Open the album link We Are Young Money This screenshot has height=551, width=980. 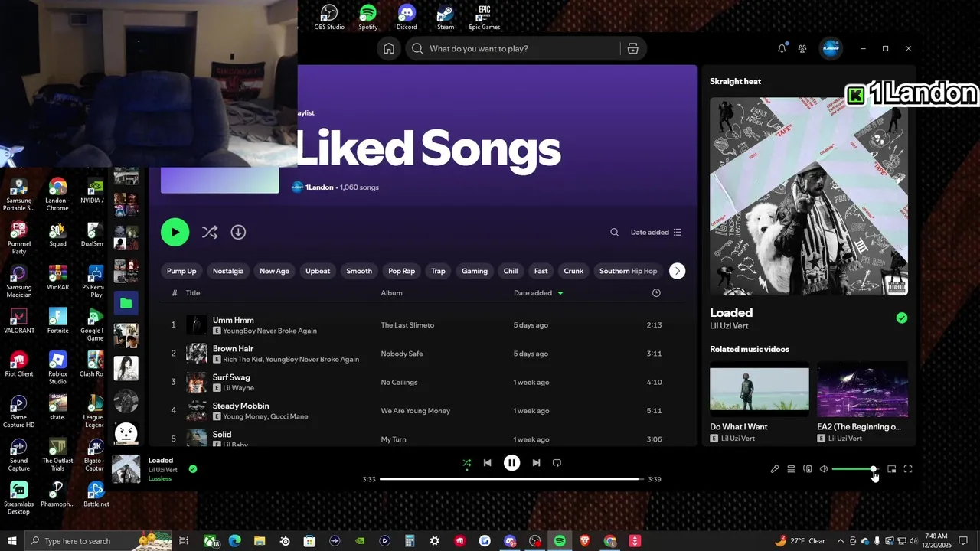coord(415,411)
